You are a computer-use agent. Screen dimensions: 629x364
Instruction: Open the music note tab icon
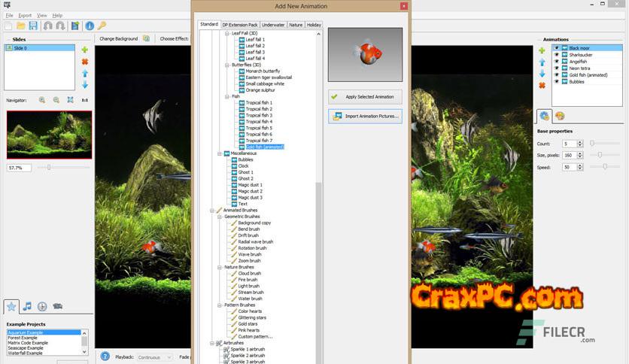[27, 306]
